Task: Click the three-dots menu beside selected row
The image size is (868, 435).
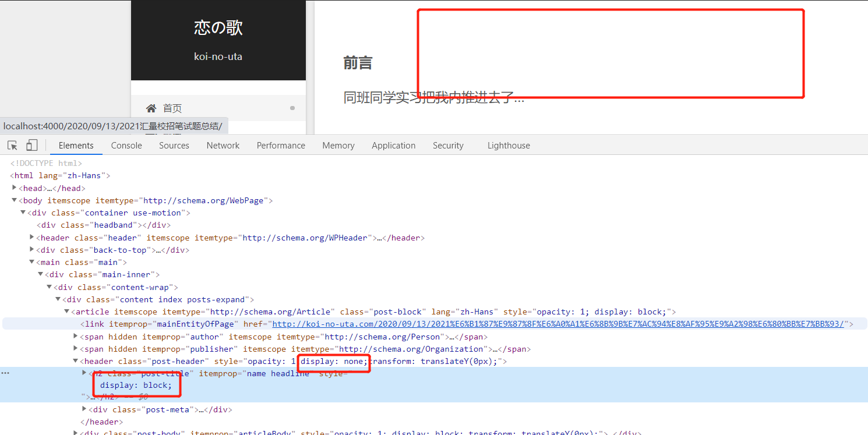Action: 5,373
